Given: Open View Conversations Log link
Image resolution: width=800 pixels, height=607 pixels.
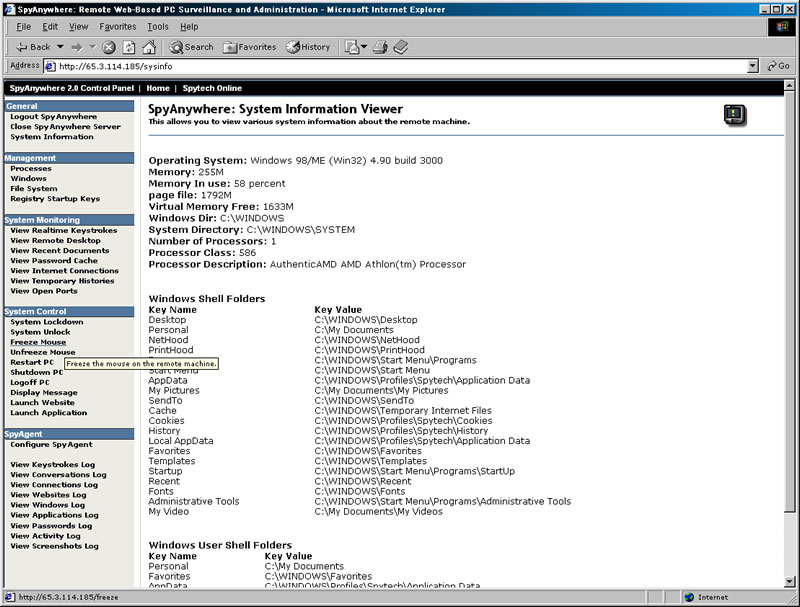Looking at the screenshot, I should [x=58, y=474].
